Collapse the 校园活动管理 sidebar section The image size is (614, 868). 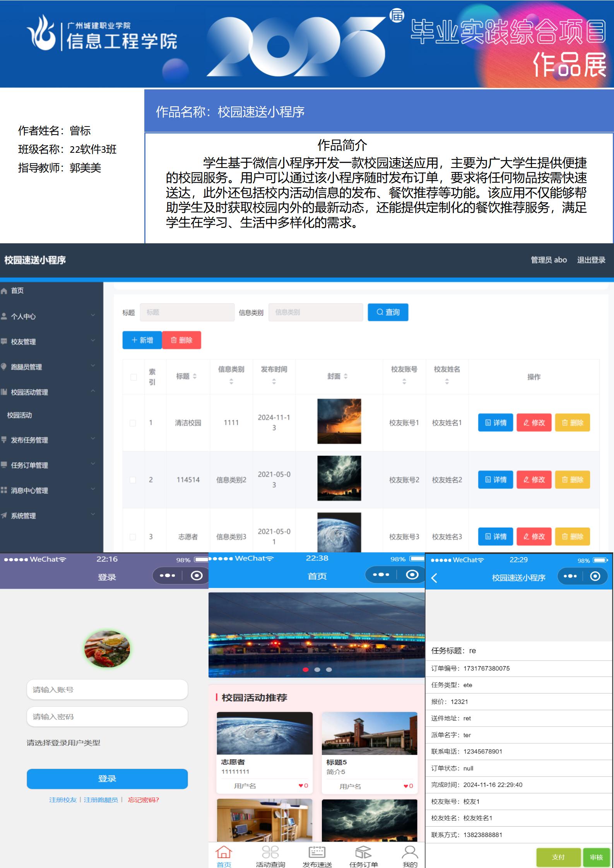coord(48,392)
